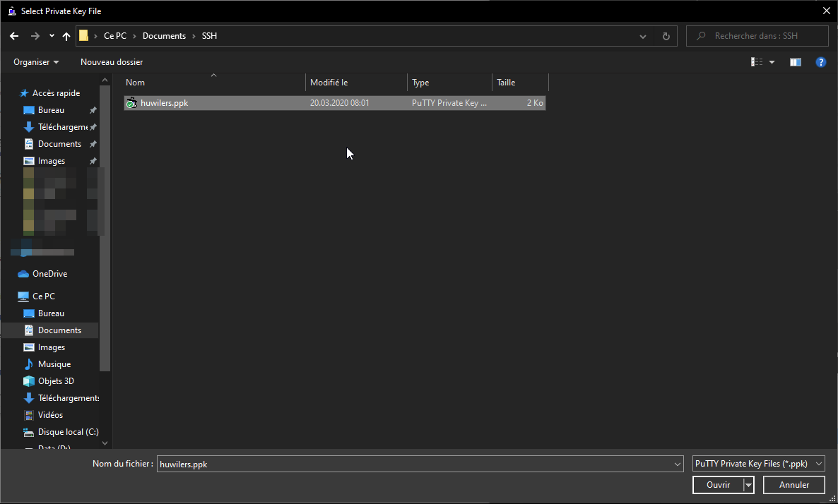Open the Organiser menu
This screenshot has height=504, width=838.
click(36, 62)
